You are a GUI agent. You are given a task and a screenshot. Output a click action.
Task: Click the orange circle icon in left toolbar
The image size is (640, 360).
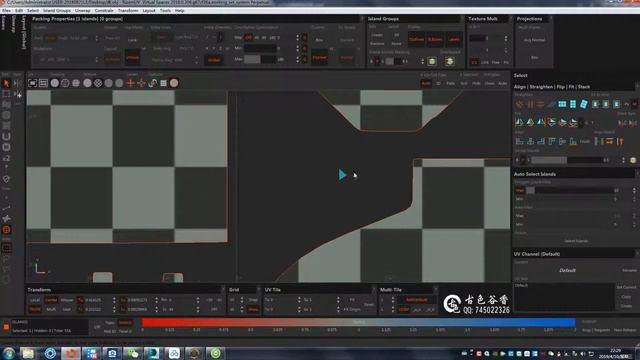coord(6,230)
